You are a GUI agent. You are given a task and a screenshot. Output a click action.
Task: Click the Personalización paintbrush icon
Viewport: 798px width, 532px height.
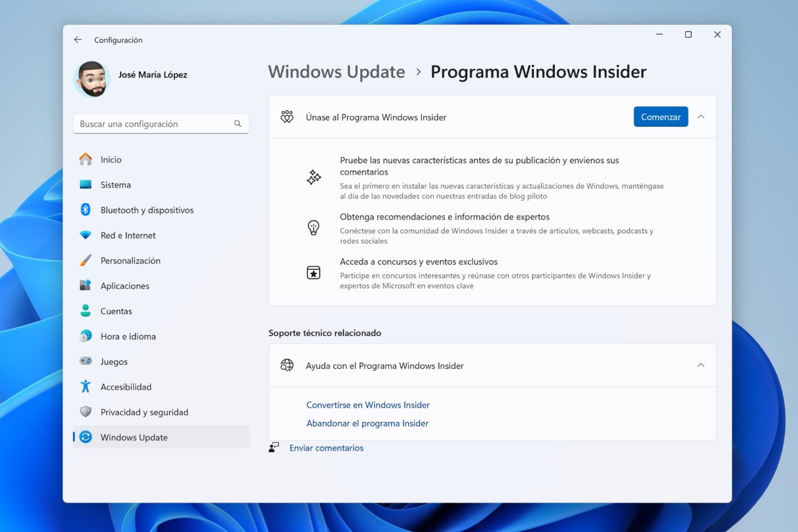86,260
